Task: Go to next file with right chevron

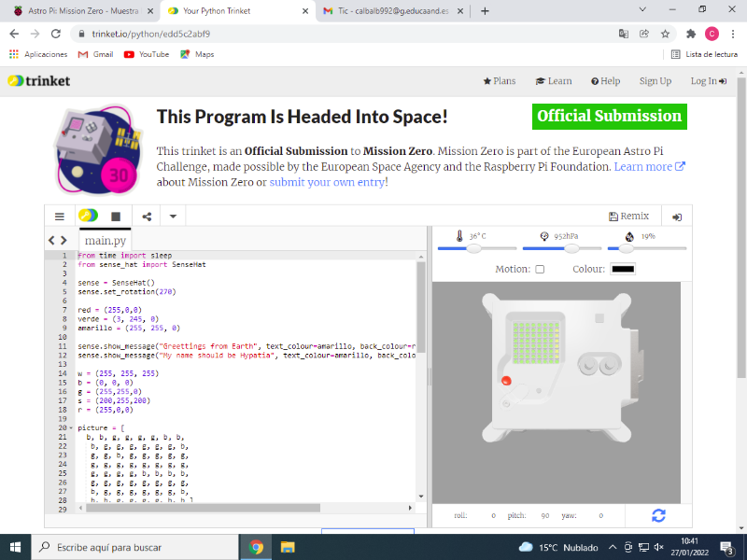Action: 63,241
